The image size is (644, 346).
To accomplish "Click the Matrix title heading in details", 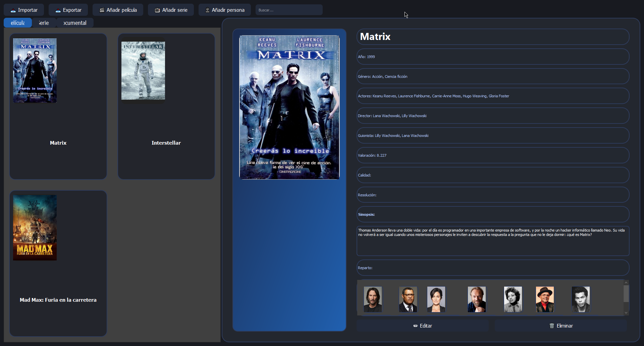I will coord(375,37).
